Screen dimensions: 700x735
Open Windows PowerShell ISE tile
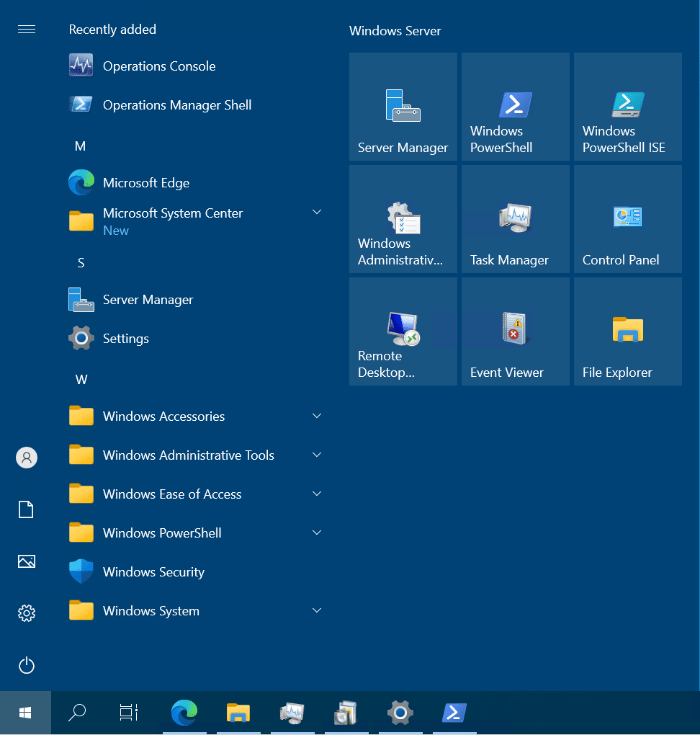(628, 107)
